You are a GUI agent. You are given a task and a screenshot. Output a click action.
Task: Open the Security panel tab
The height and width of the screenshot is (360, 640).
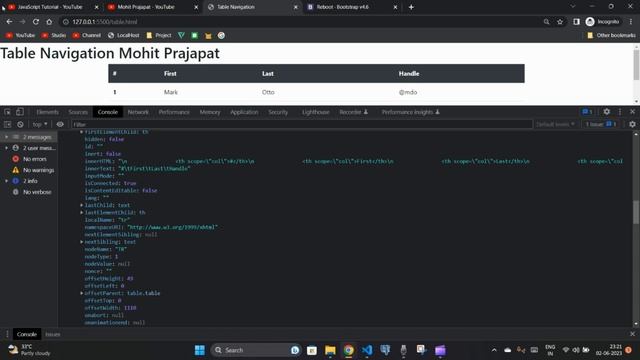pyautogui.click(x=278, y=112)
